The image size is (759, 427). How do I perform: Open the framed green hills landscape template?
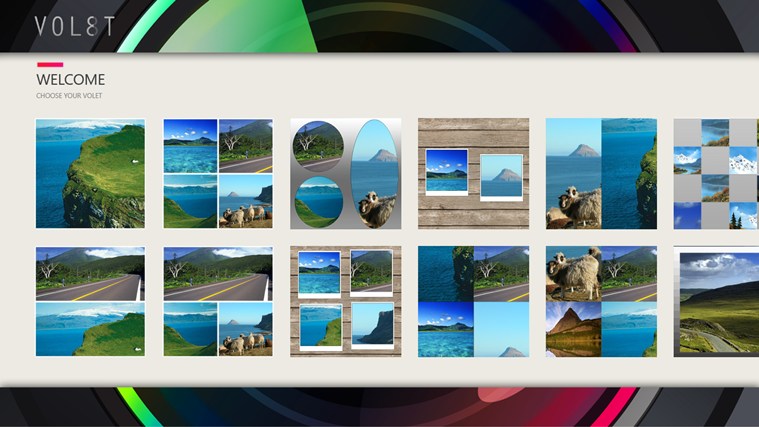(716, 301)
